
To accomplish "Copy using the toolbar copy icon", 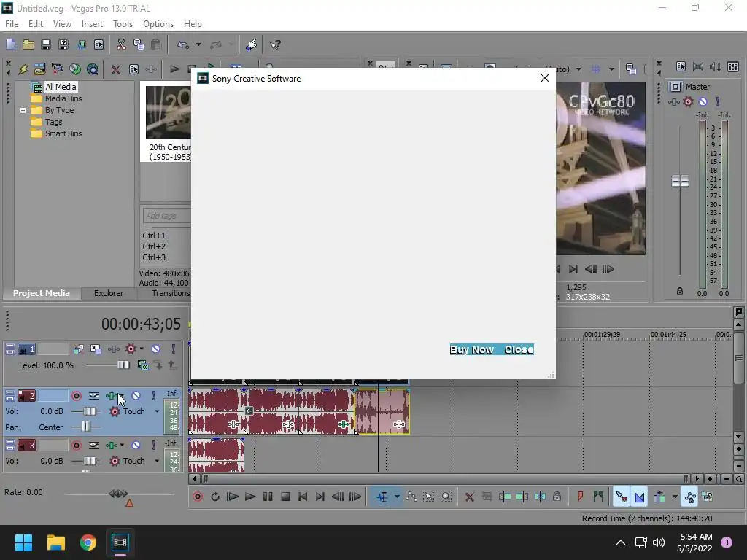I will (139, 44).
